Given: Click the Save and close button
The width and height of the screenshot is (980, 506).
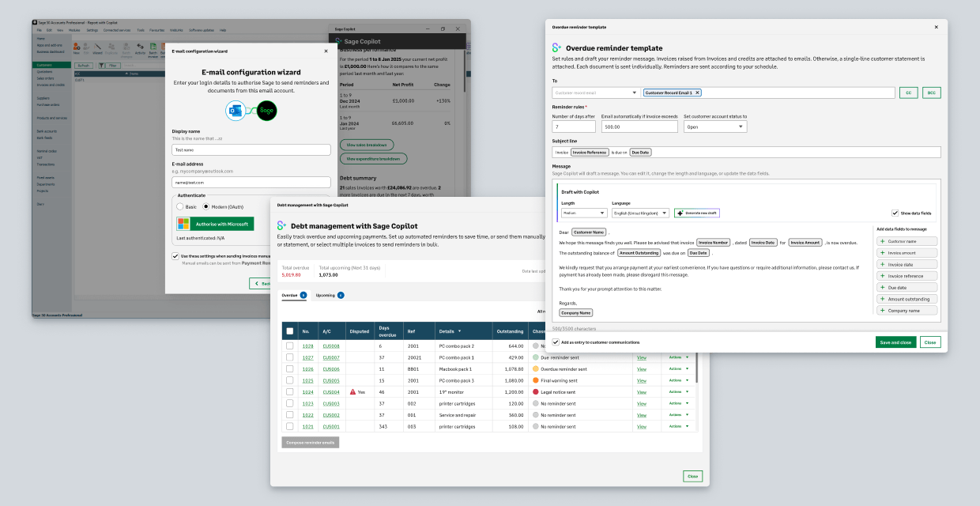Looking at the screenshot, I should tap(896, 342).
